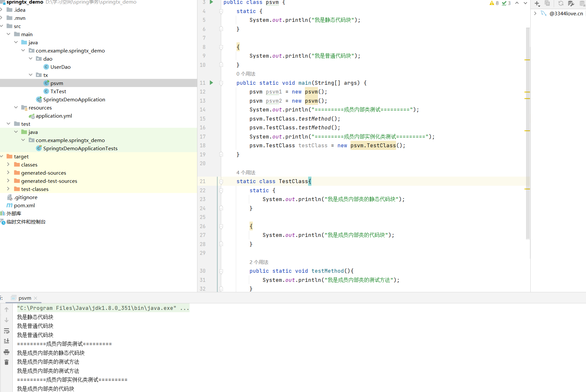Open data source properties wrench icon
586x392 pixels.
(571, 4)
